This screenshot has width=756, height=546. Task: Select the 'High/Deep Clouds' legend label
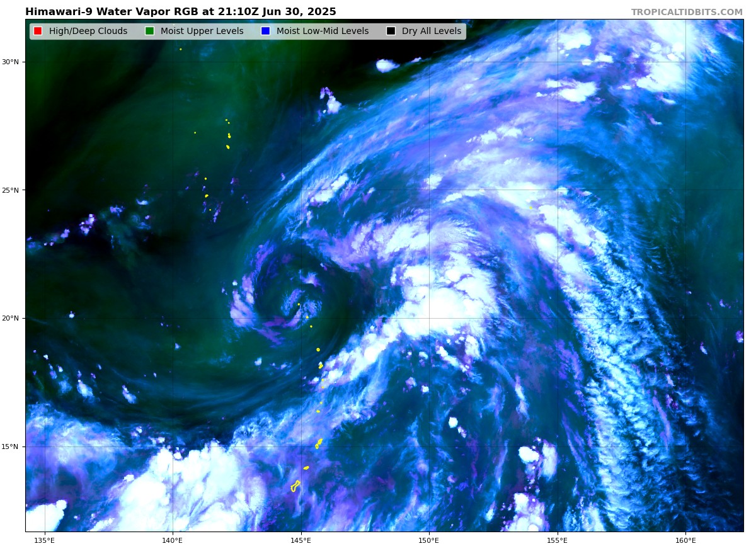pyautogui.click(x=88, y=31)
